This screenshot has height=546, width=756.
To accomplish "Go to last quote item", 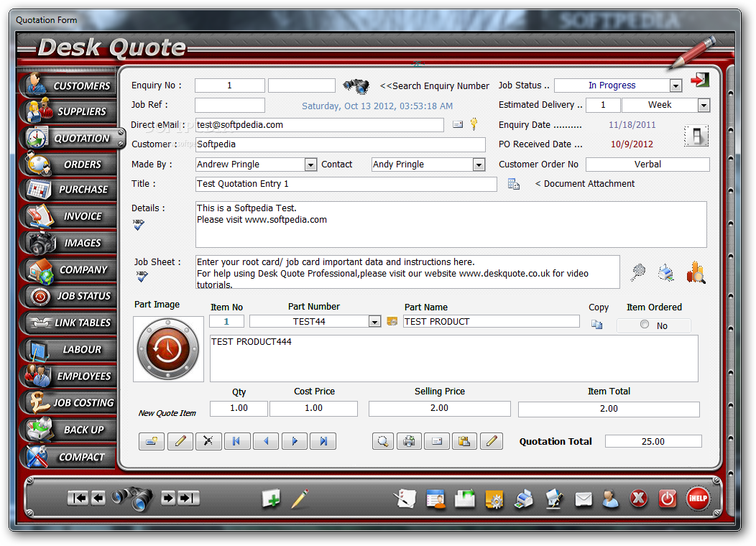I will pos(323,441).
